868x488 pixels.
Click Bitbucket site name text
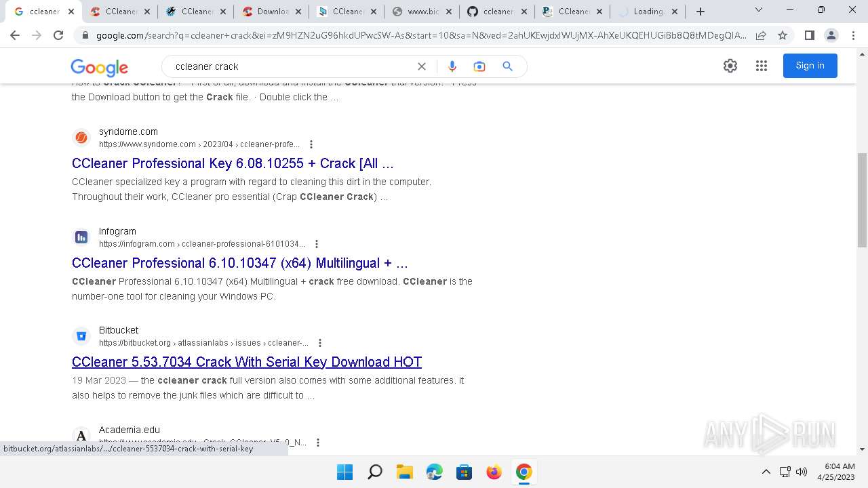[119, 330]
